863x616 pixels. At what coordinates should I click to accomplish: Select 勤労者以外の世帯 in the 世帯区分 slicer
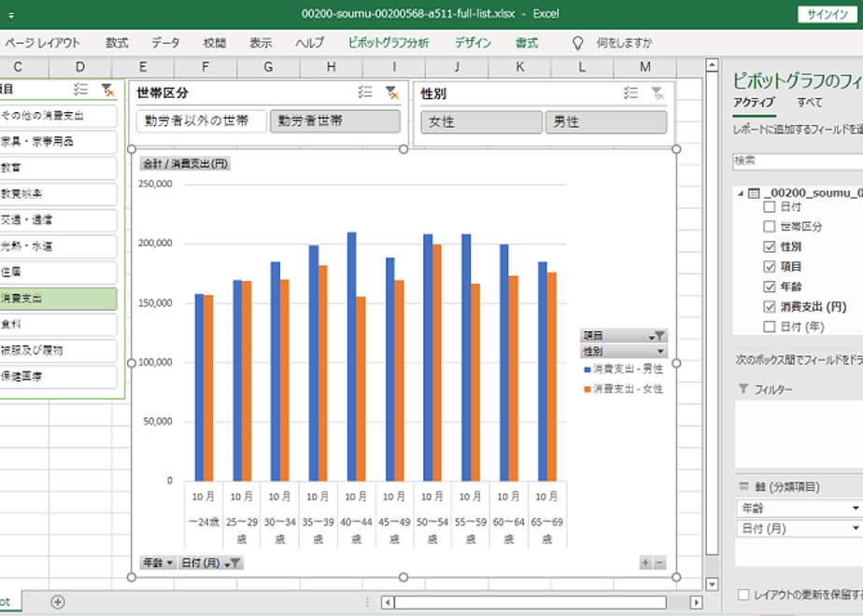tap(202, 121)
